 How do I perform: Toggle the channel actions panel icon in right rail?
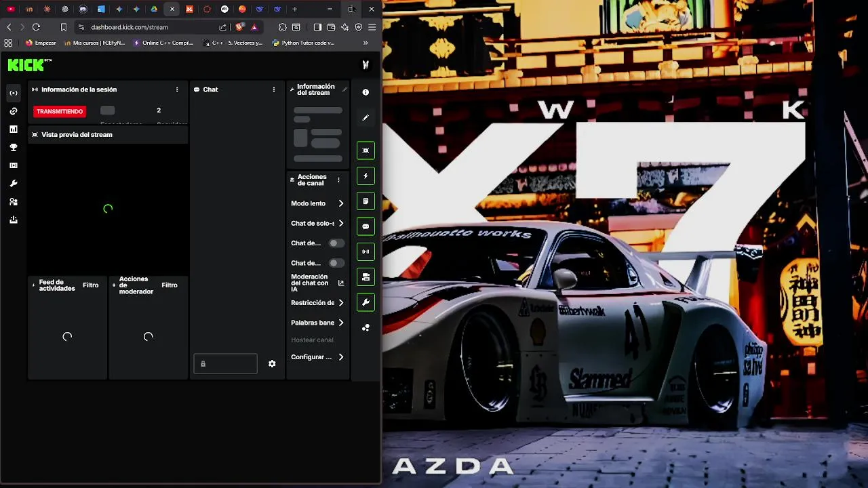(366, 277)
